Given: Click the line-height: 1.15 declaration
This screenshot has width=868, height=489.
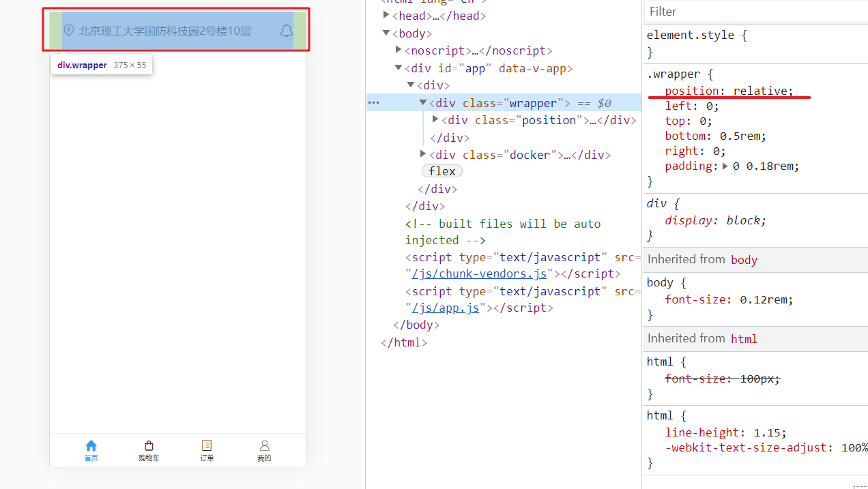Looking at the screenshot, I should pyautogui.click(x=726, y=432).
